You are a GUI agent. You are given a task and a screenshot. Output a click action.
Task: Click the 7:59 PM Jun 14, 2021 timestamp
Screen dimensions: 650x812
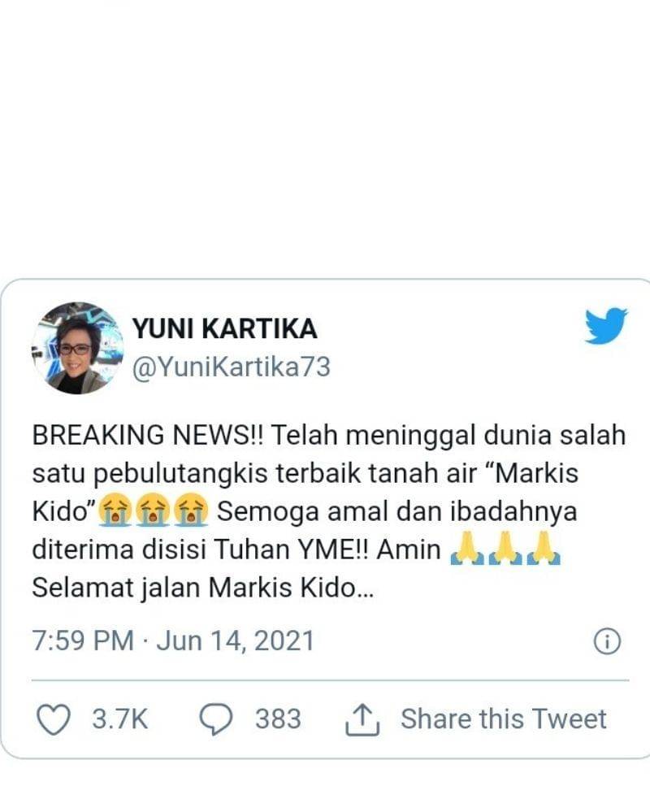(x=173, y=640)
